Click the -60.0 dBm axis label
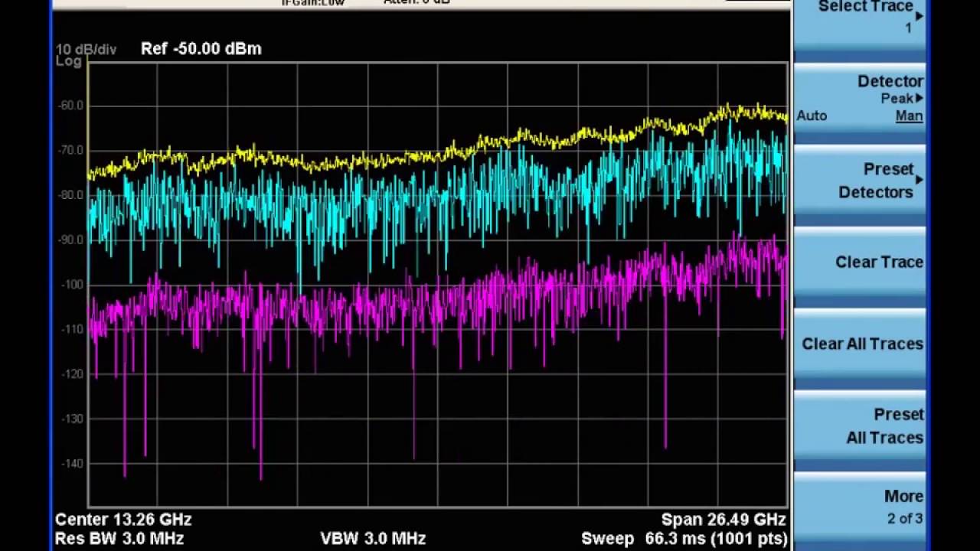This screenshot has width=980, height=551. point(70,106)
